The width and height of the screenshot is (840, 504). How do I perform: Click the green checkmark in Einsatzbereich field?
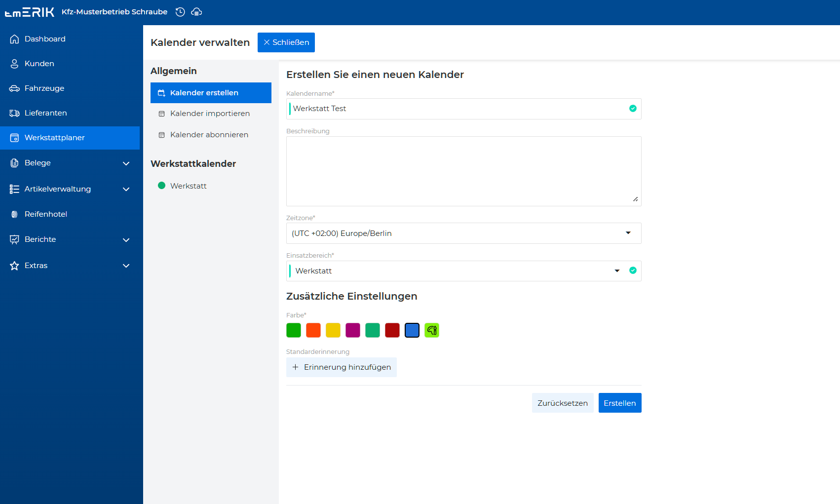[x=633, y=271]
